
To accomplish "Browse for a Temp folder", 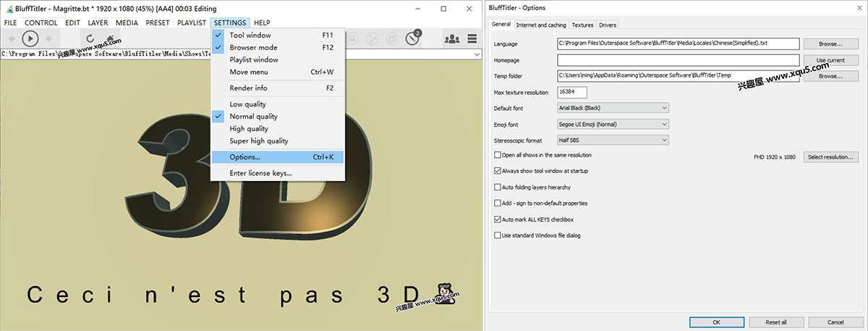I will click(830, 75).
